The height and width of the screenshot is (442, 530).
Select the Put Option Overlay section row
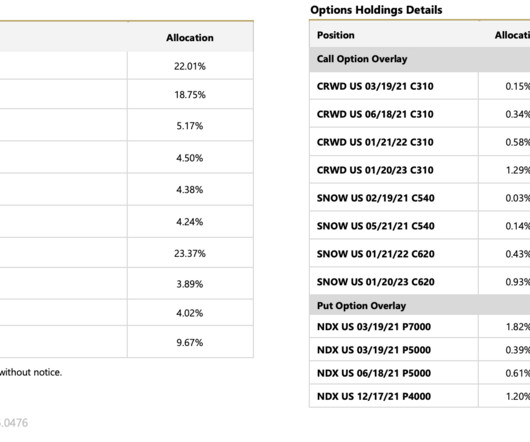click(x=419, y=305)
